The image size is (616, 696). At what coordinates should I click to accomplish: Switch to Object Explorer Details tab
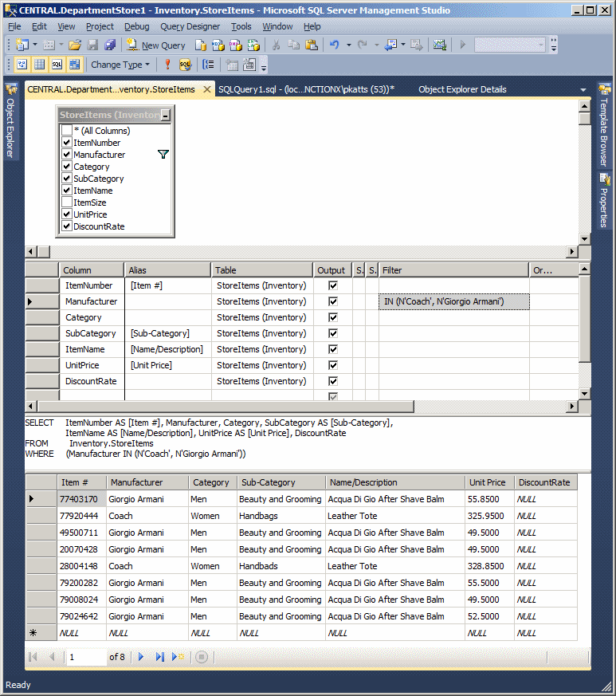(462, 89)
